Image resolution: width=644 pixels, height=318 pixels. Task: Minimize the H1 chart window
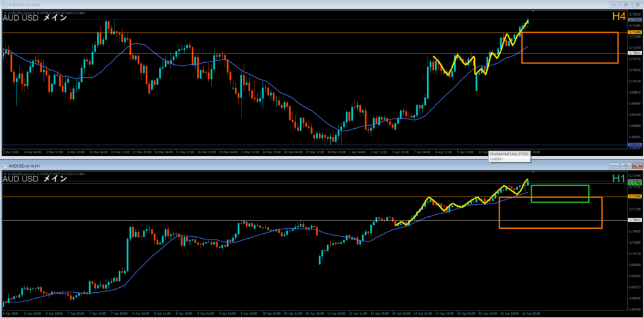click(x=614, y=165)
